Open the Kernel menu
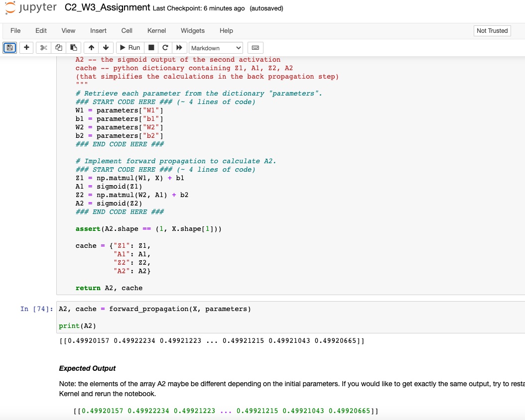The image size is (525, 420). [156, 30]
